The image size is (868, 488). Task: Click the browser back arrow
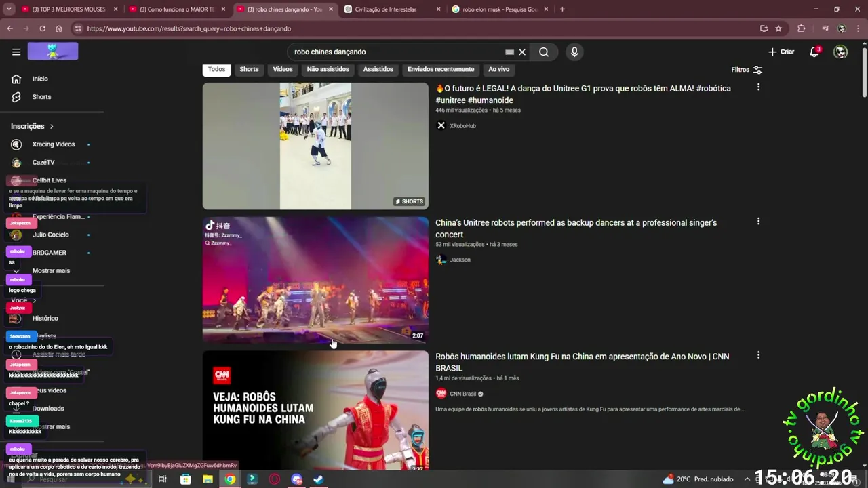9,28
